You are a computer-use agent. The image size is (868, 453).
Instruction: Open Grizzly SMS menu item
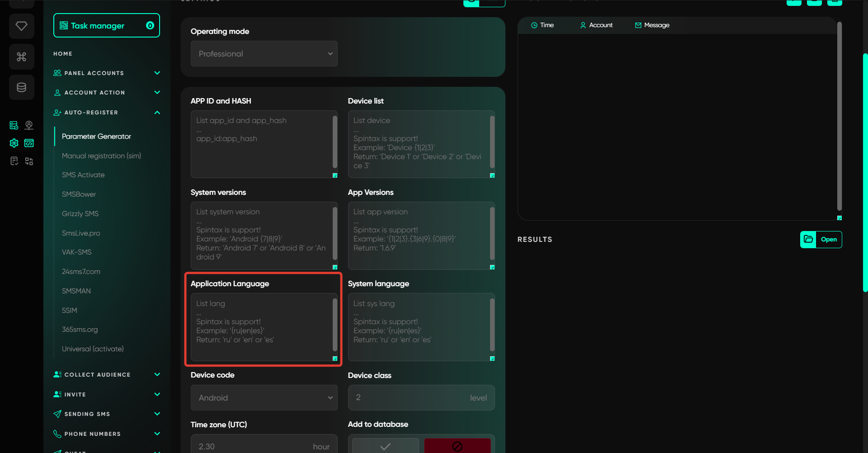click(80, 214)
